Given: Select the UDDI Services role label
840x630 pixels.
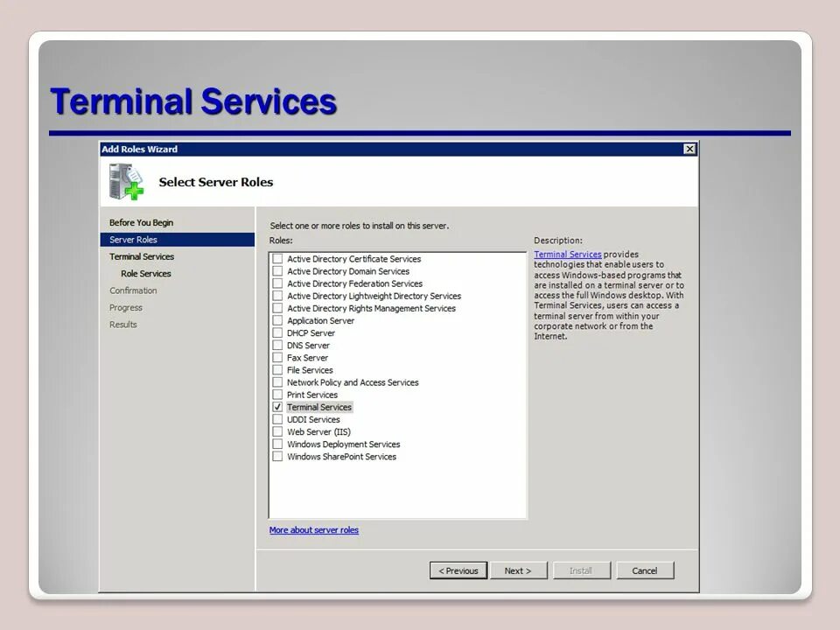Looking at the screenshot, I should point(313,419).
